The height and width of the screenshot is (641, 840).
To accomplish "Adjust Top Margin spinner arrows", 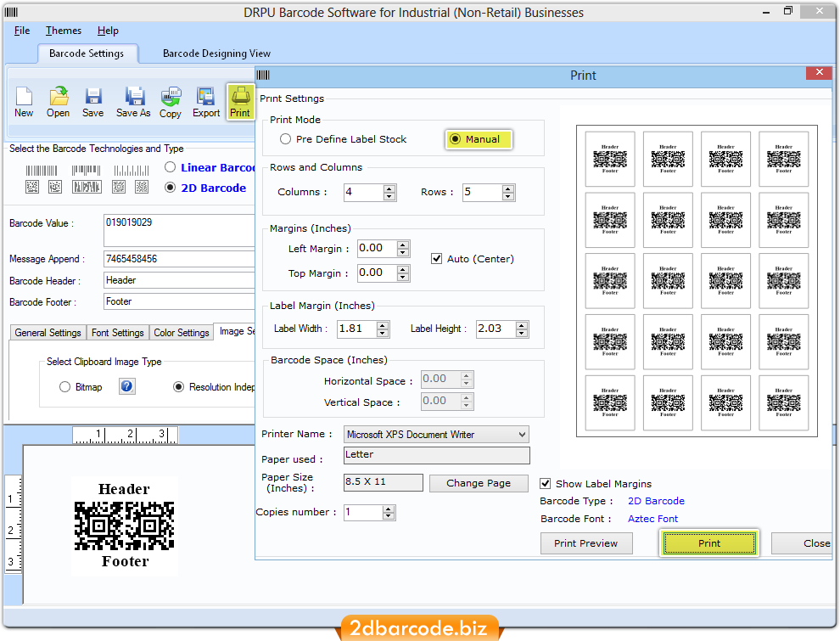I will tap(403, 273).
